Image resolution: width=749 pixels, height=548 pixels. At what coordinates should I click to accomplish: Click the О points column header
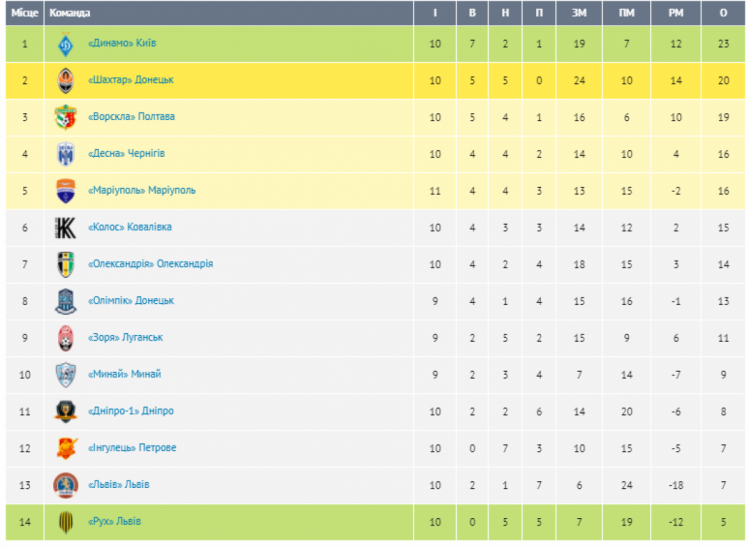(723, 13)
